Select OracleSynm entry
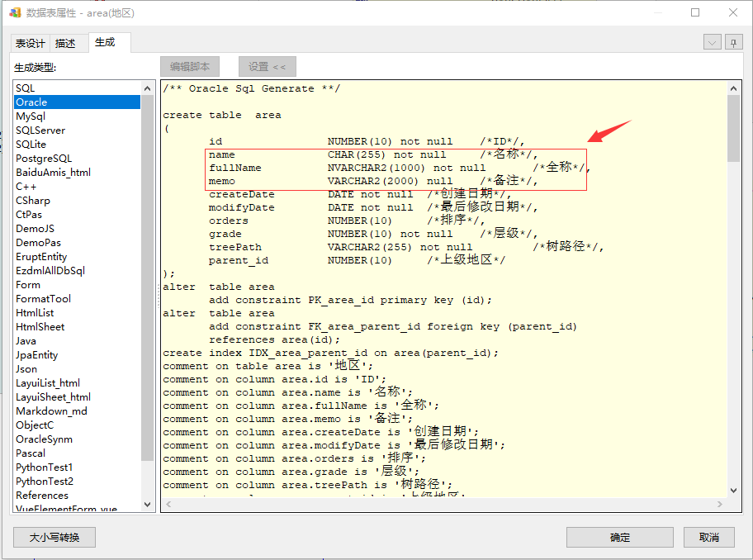Viewport: 753px width, 560px height. click(x=78, y=439)
